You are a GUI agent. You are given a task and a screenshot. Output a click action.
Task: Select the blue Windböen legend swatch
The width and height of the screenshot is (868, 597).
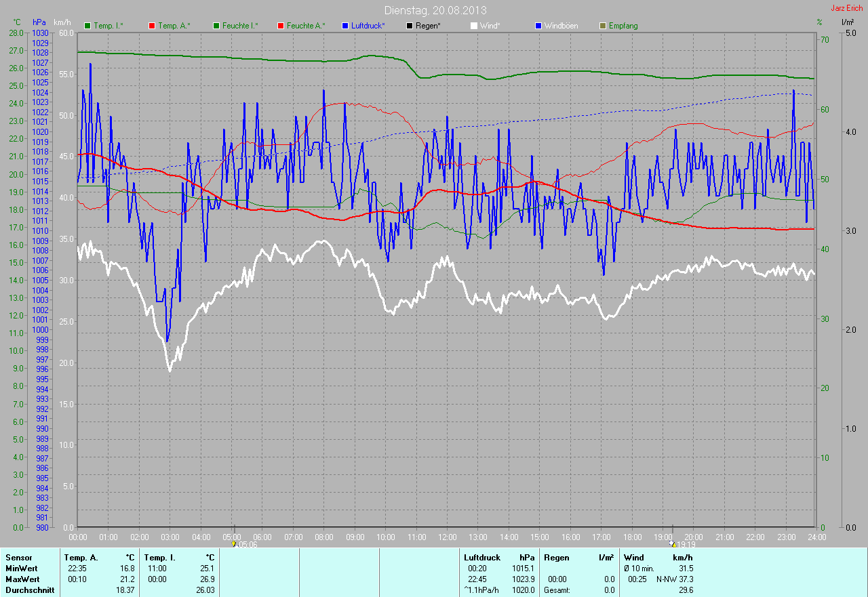click(538, 26)
